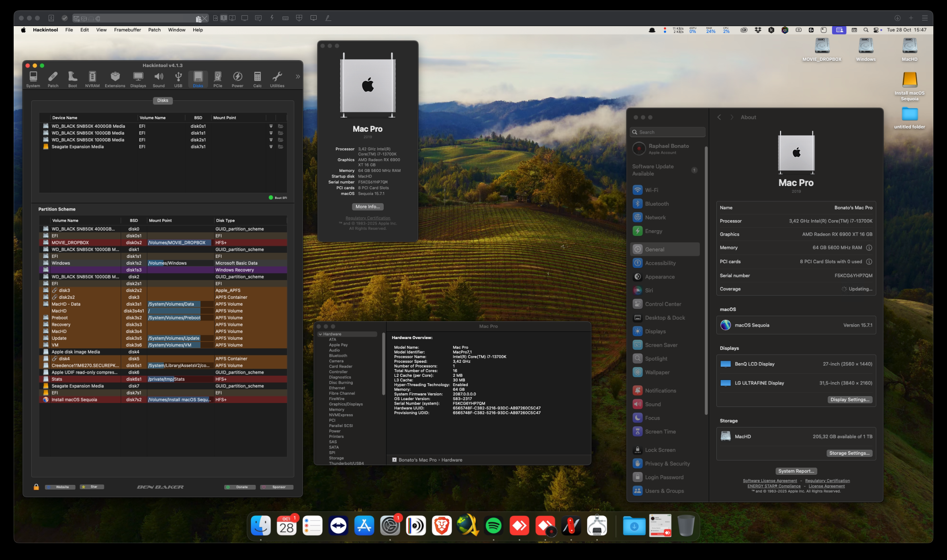Mount EFI arrow for disk2s1 row

271,140
